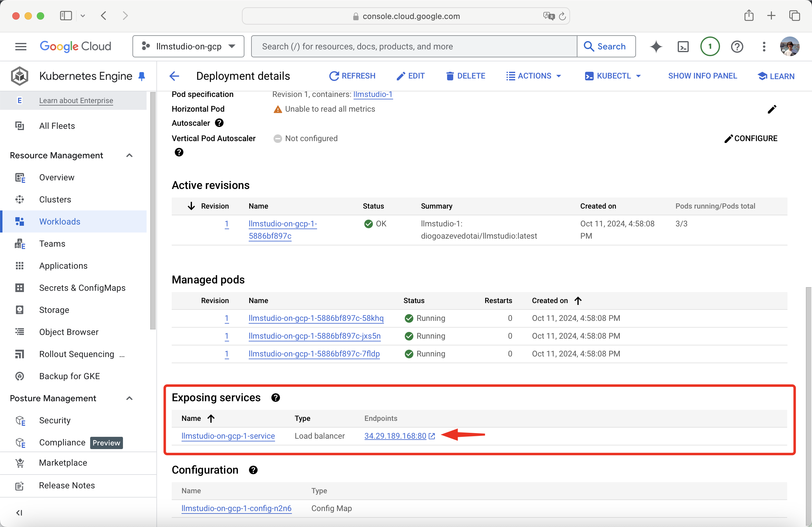Viewport: 812px width, 527px height.
Task: Open the llmstudio-on-gcp project selector
Action: [188, 46]
